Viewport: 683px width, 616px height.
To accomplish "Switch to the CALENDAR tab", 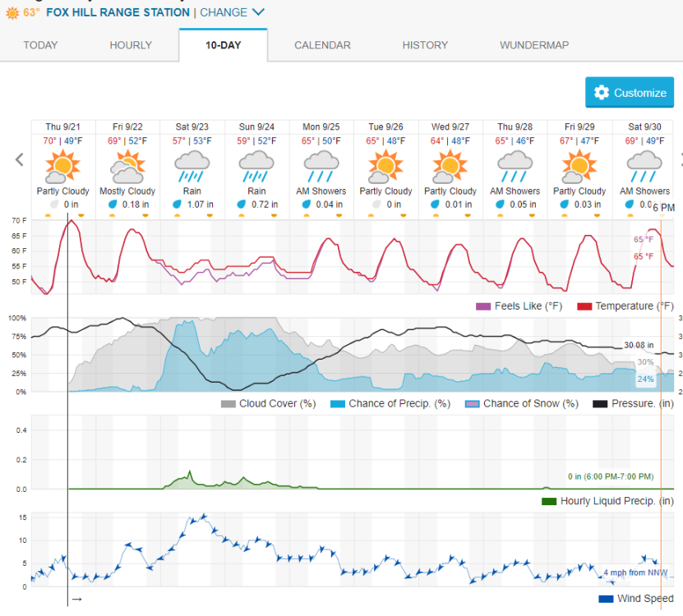I will point(322,45).
